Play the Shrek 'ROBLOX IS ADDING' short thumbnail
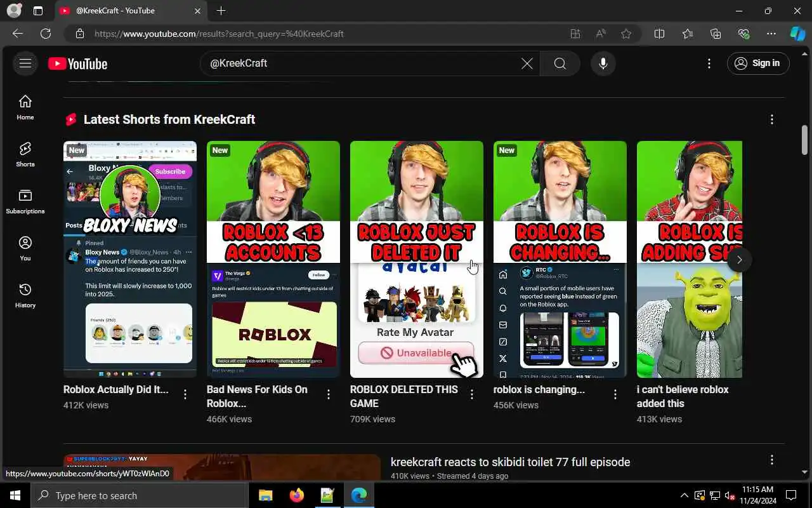Image resolution: width=812 pixels, height=508 pixels. 690,259
